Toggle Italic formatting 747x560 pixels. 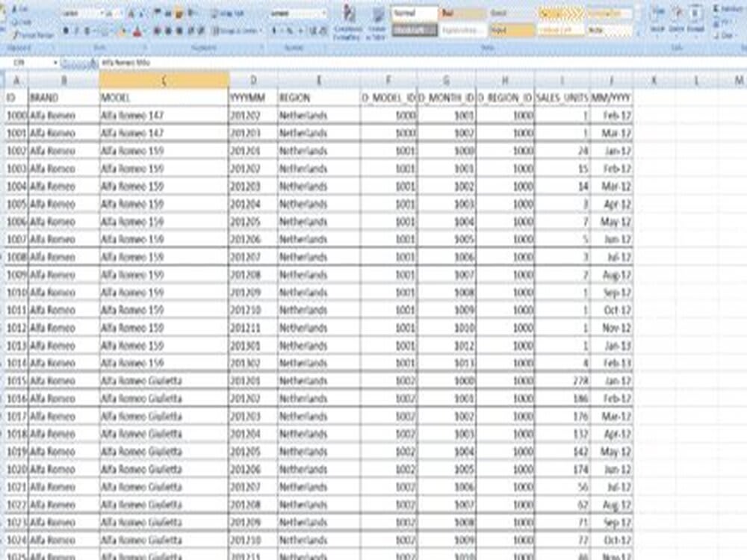[x=76, y=31]
